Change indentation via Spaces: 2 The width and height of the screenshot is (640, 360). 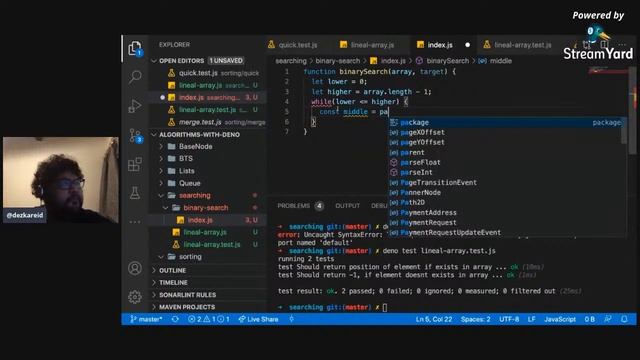476,319
